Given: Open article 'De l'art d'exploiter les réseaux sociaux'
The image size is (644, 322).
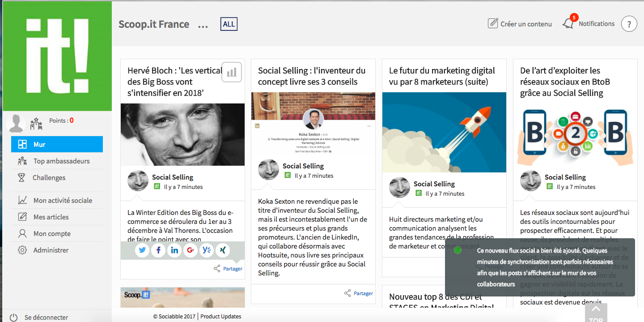Looking at the screenshot, I should 565,82.
